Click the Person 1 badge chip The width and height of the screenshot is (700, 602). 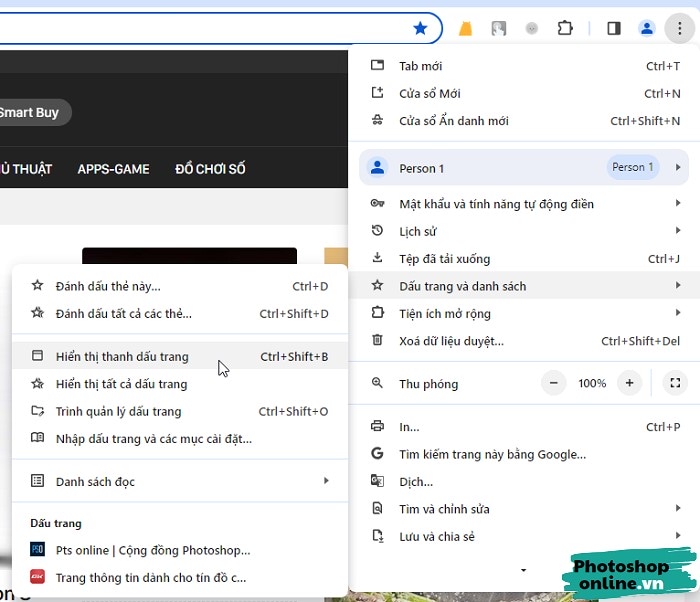coord(633,167)
